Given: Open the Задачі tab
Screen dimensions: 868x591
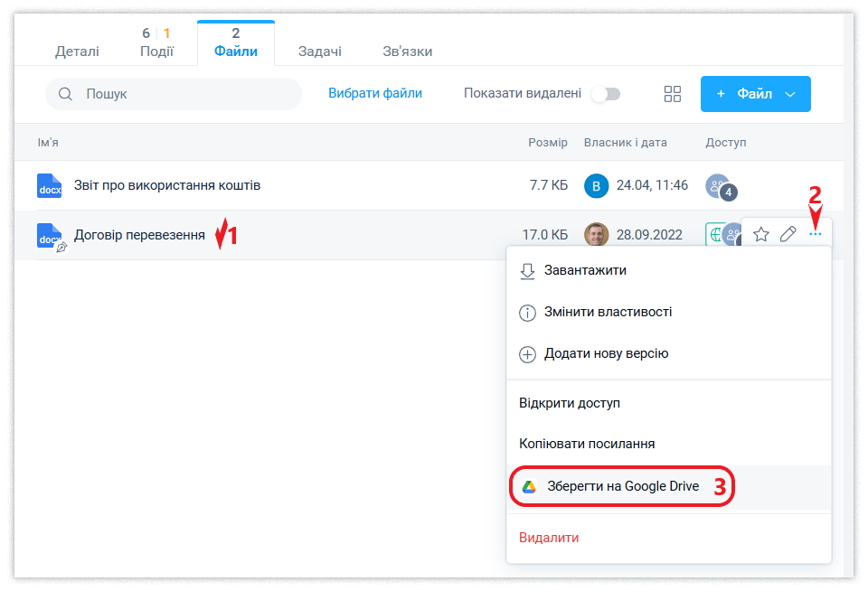Looking at the screenshot, I should pos(320,52).
